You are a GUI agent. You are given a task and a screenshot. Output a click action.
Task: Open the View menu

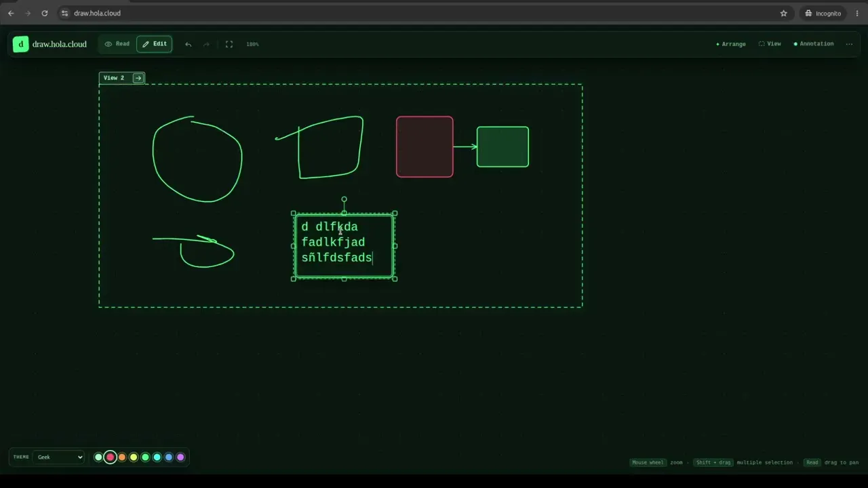[770, 44]
